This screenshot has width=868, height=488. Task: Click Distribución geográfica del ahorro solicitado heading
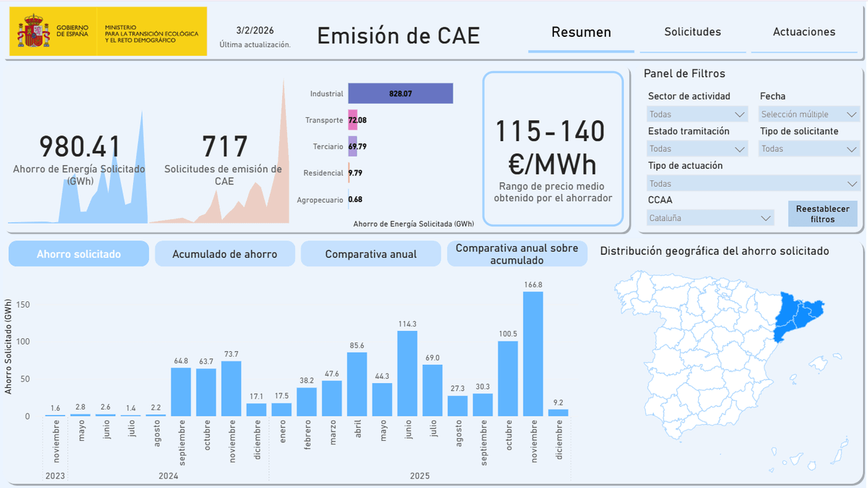click(x=715, y=251)
